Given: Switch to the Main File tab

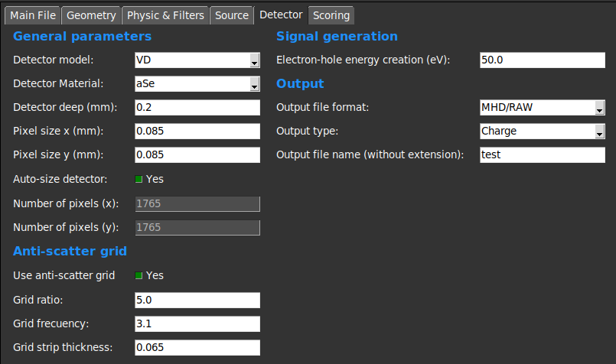Looking at the screenshot, I should click(x=32, y=15).
